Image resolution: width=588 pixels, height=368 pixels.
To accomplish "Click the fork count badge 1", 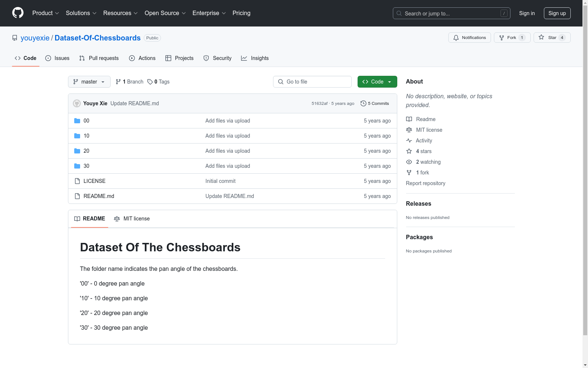I will click(x=522, y=38).
